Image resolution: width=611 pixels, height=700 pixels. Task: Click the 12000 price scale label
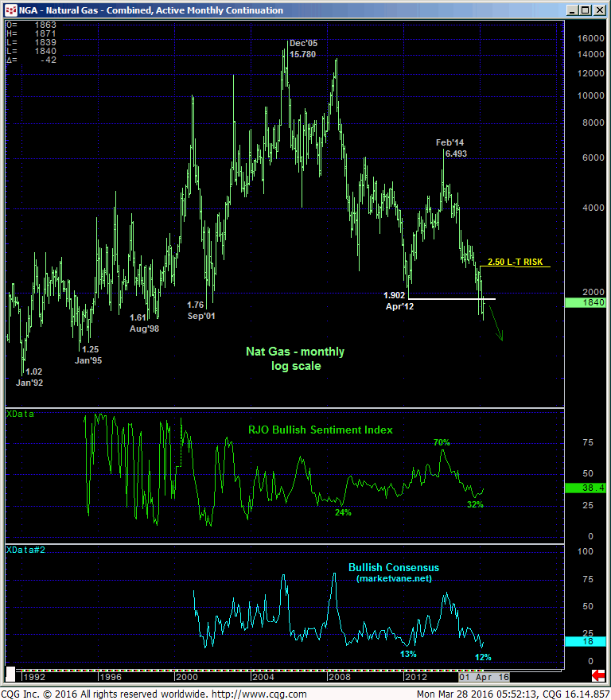point(590,73)
